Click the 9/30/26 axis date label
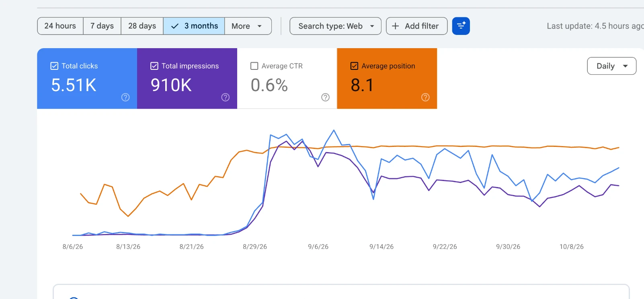 pos(508,247)
